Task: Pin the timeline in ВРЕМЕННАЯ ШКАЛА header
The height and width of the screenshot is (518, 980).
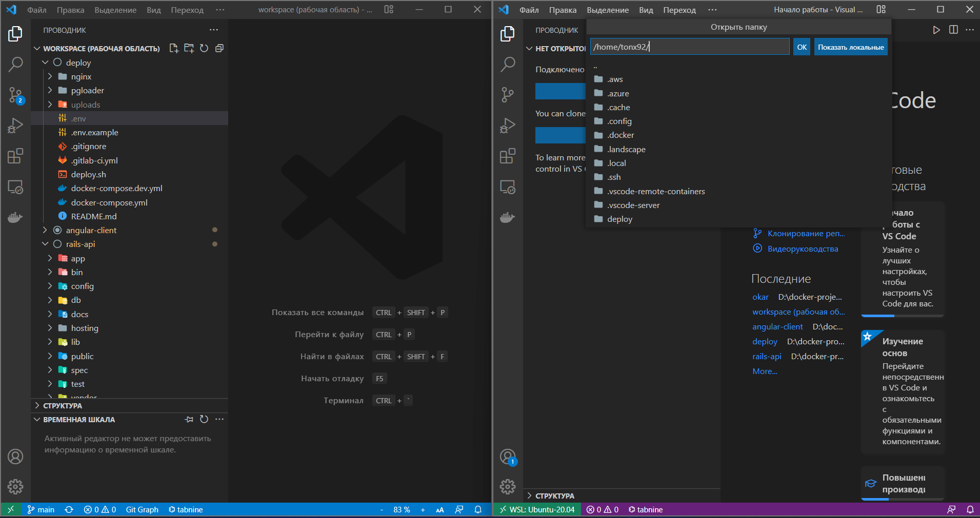Action: pos(189,419)
